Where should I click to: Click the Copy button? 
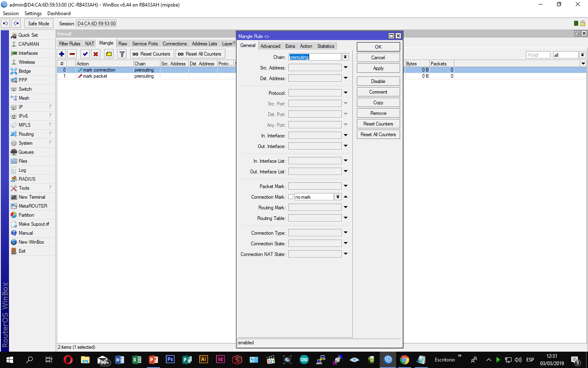click(378, 103)
